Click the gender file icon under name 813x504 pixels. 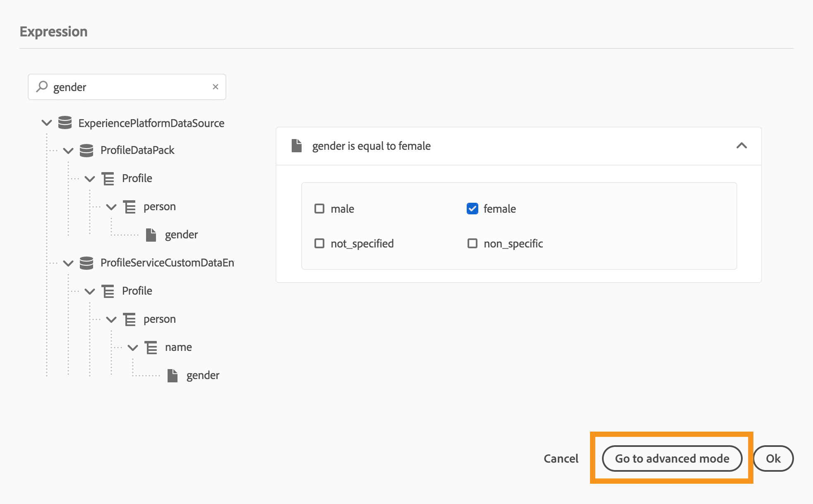click(173, 375)
